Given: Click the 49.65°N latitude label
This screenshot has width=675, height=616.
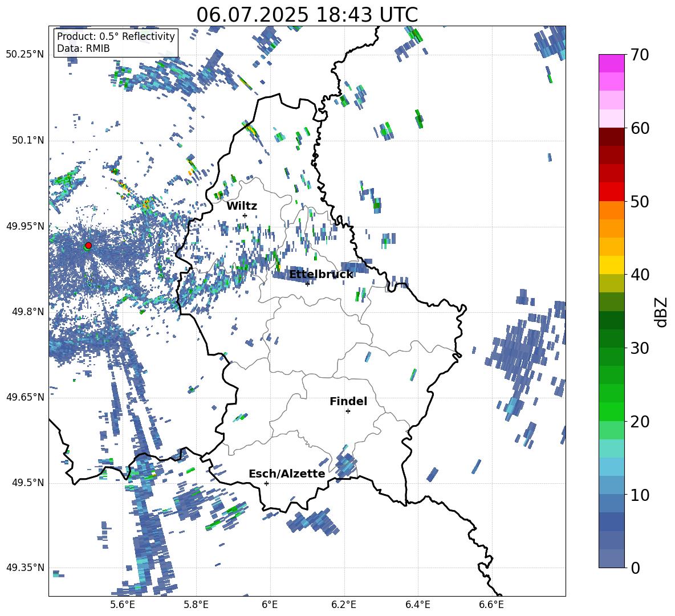Looking at the screenshot, I should [25, 397].
